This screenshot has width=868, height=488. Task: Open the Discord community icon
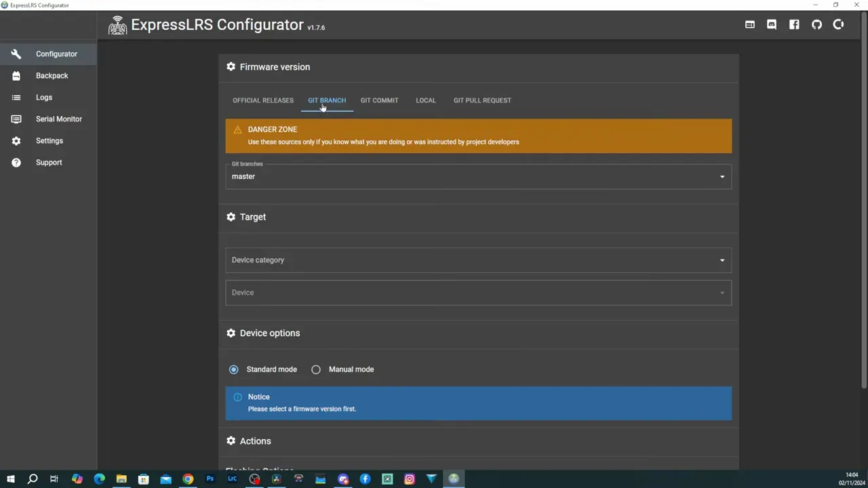click(772, 24)
